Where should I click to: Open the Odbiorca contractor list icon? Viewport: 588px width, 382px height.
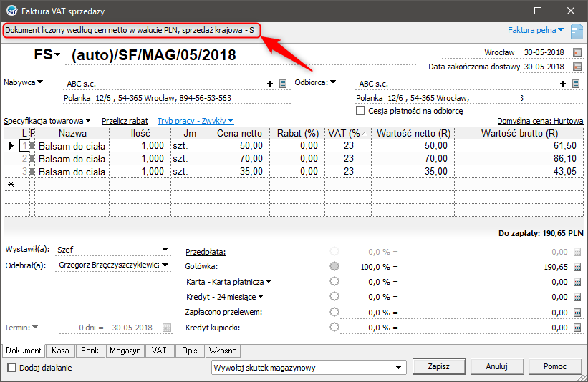coord(575,84)
